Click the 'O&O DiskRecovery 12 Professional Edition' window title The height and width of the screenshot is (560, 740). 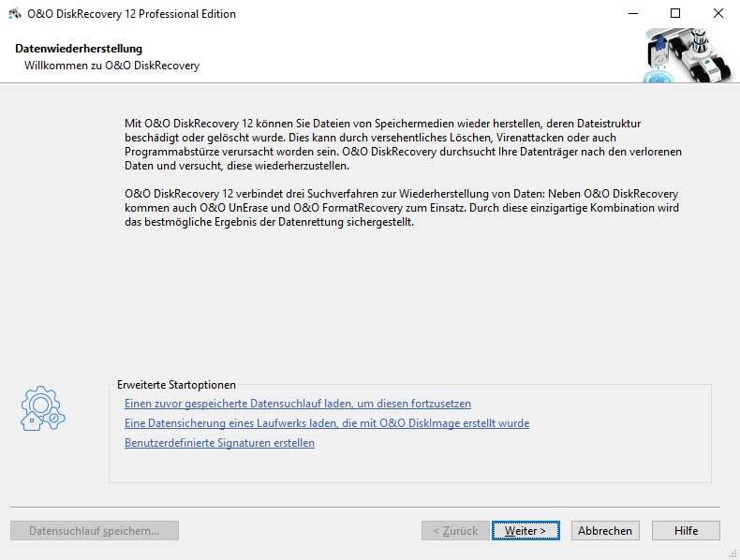pos(132,14)
